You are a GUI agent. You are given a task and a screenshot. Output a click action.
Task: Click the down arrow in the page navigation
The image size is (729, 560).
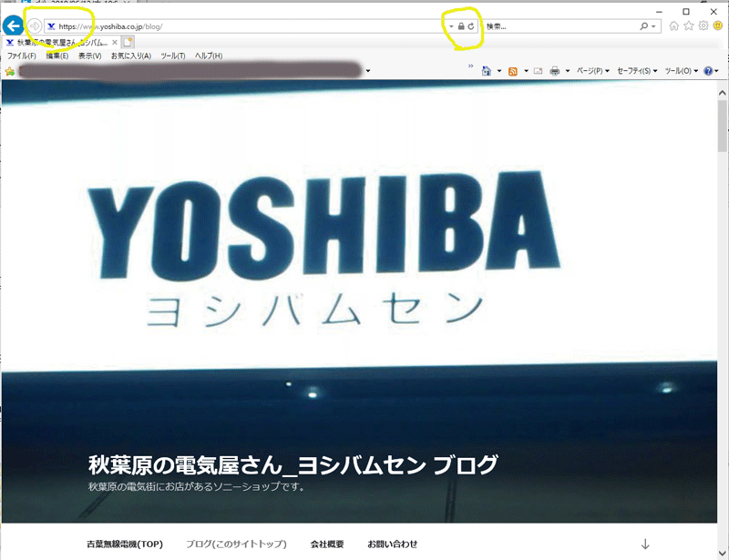645,545
